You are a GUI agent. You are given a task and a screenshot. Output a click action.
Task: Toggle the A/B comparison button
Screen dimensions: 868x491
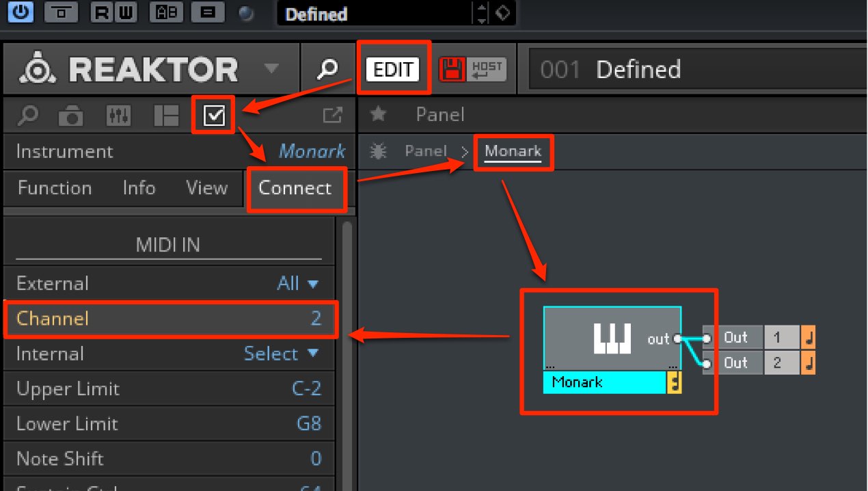pyautogui.click(x=167, y=12)
